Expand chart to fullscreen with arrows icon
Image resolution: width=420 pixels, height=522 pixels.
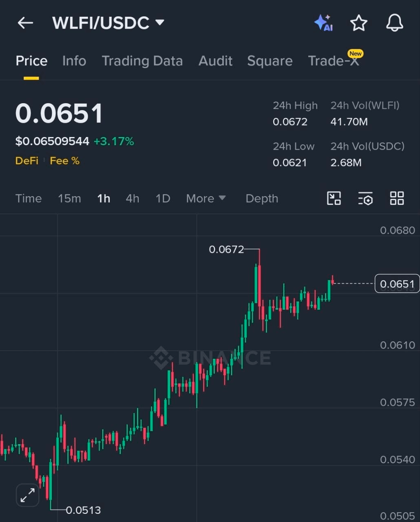[x=27, y=495]
